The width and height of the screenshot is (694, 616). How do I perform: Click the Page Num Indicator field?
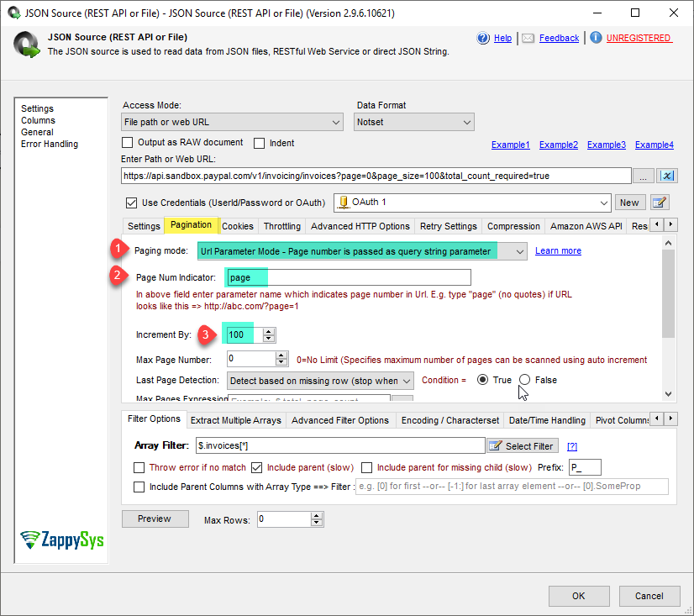pos(349,277)
